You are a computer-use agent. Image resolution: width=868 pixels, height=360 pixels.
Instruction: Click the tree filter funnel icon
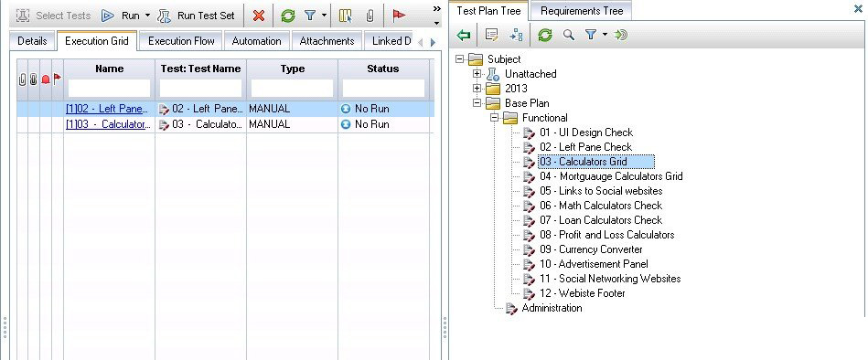click(x=591, y=36)
